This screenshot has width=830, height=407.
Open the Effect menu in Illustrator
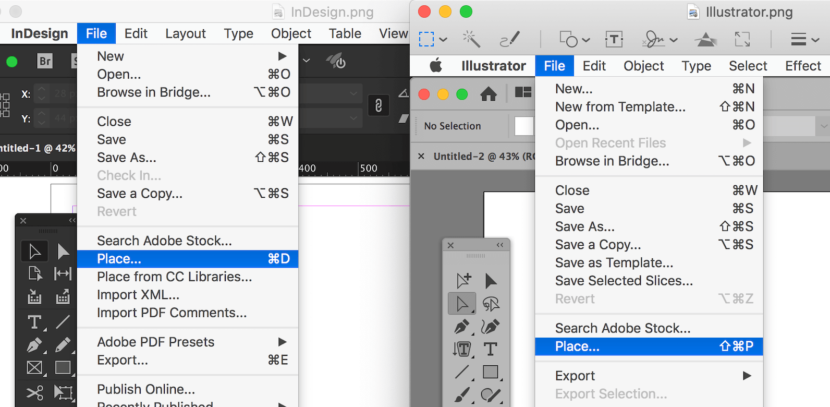802,66
